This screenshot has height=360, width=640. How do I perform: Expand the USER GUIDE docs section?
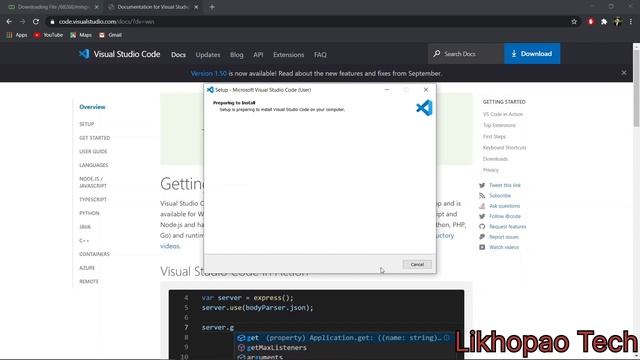[93, 151]
